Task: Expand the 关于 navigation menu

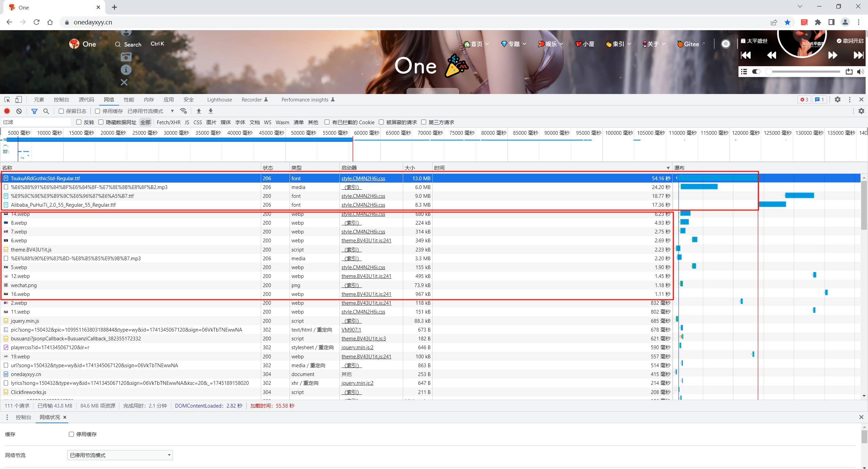Action: 654,44
